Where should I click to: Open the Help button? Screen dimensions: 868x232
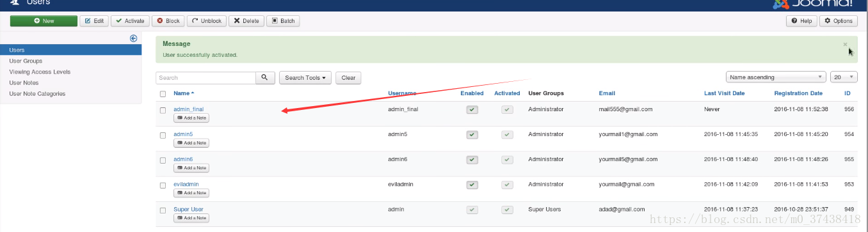point(801,21)
